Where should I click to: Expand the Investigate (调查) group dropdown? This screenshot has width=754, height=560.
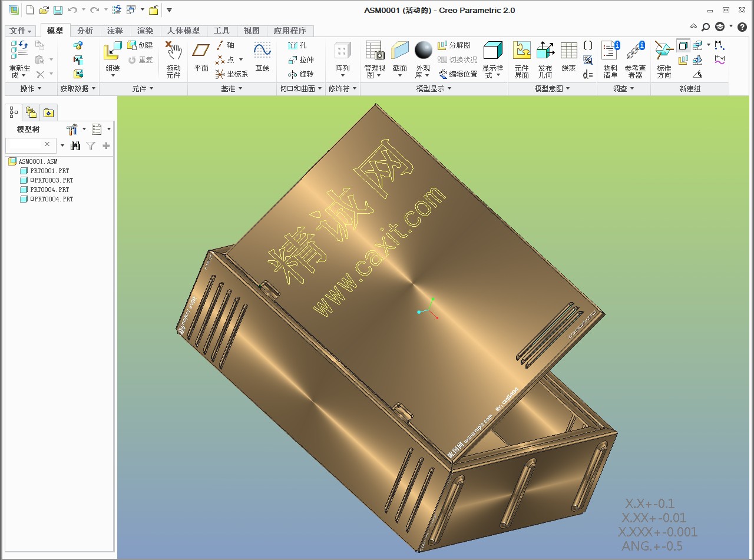(623, 89)
